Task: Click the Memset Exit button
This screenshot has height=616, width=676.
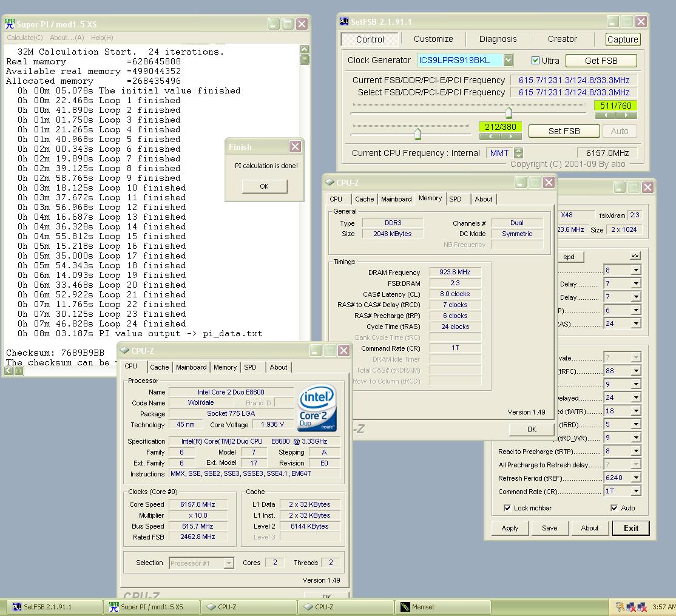Action: point(630,528)
